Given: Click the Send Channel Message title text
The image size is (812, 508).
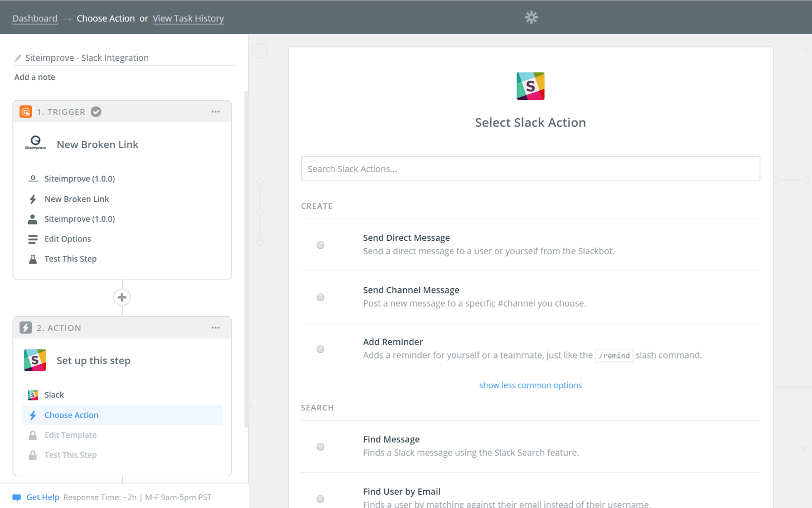Looking at the screenshot, I should click(411, 290).
